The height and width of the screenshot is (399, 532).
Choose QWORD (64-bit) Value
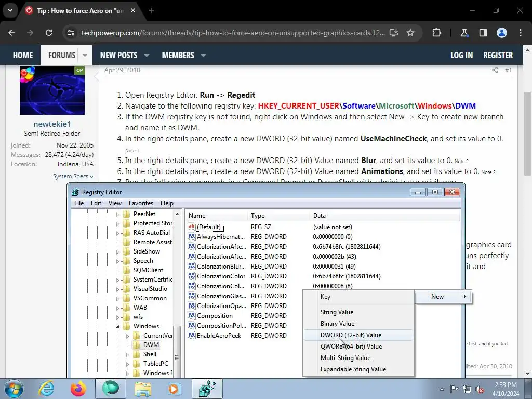(x=358, y=347)
